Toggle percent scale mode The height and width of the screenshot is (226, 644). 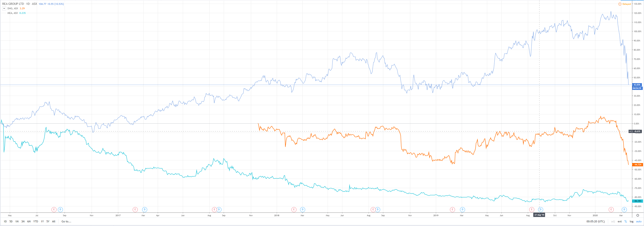[x=625, y=222]
